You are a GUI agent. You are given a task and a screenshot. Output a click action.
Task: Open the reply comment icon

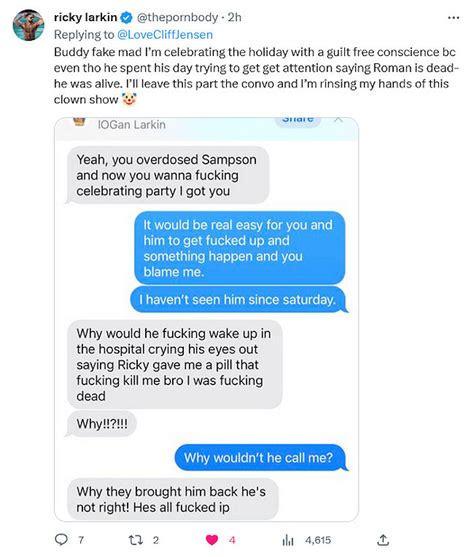[x=61, y=540]
